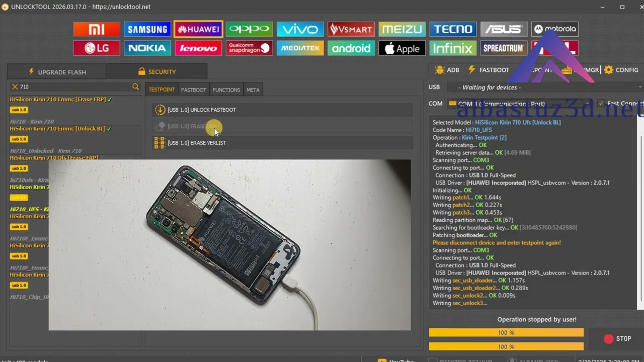Select the Xiaomi MI brand logo
644x362 pixels.
[97, 29]
